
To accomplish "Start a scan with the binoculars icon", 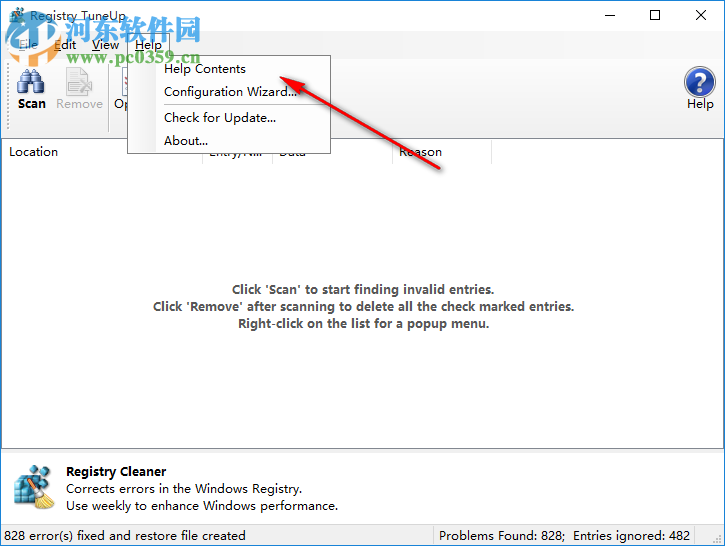I will point(31,90).
